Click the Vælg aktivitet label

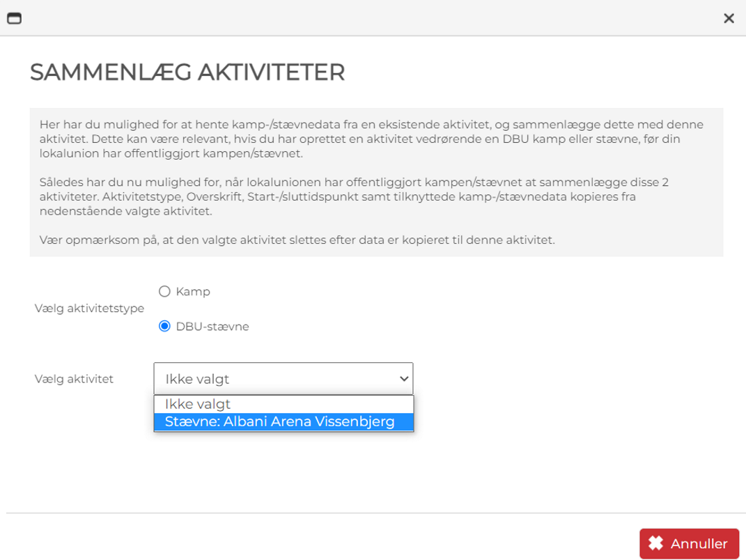point(75,379)
